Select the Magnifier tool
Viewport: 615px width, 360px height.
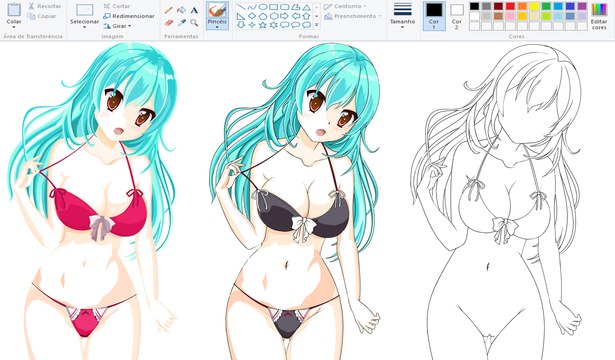[x=194, y=23]
